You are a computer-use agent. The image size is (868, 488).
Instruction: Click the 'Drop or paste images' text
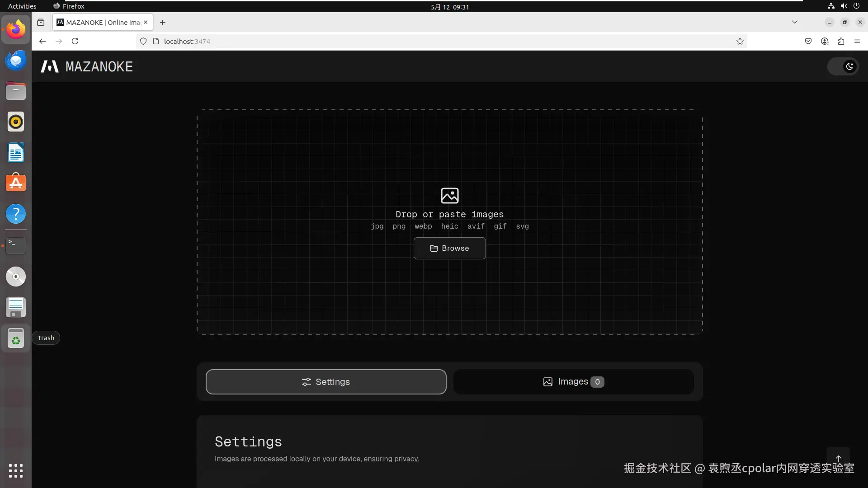[449, 214]
